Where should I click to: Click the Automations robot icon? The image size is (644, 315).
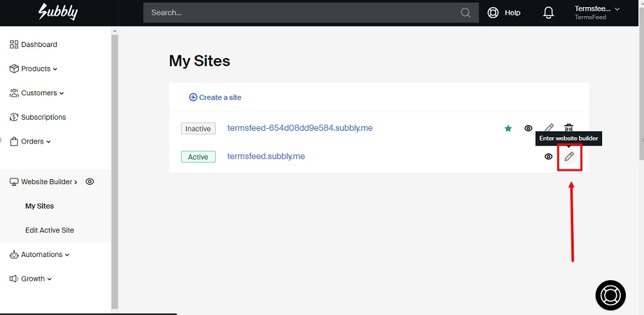[14, 254]
